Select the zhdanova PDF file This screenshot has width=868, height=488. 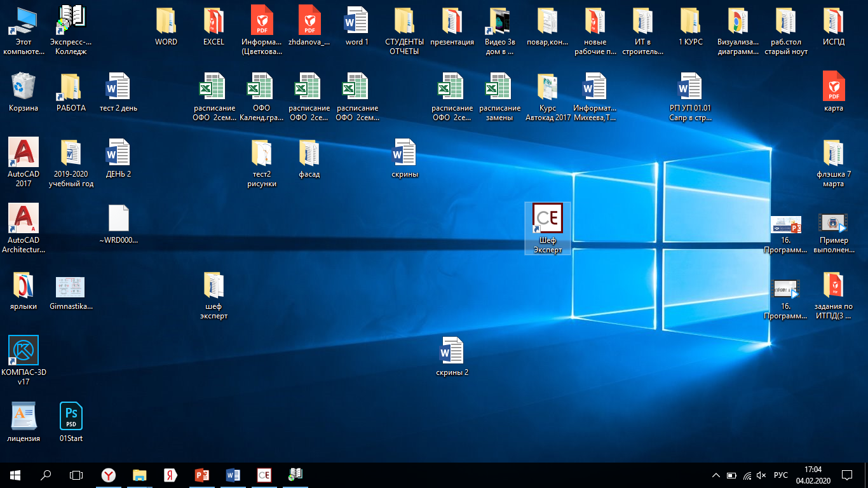(x=309, y=27)
